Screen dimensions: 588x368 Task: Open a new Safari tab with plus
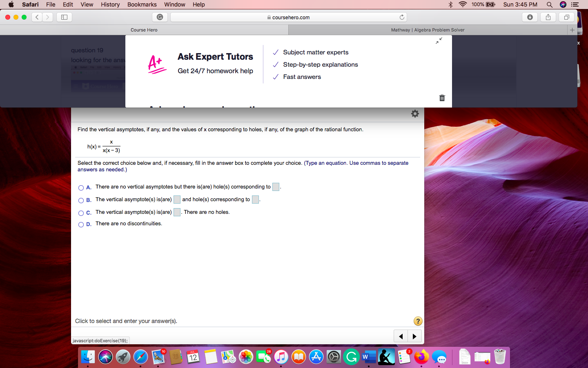click(x=572, y=30)
